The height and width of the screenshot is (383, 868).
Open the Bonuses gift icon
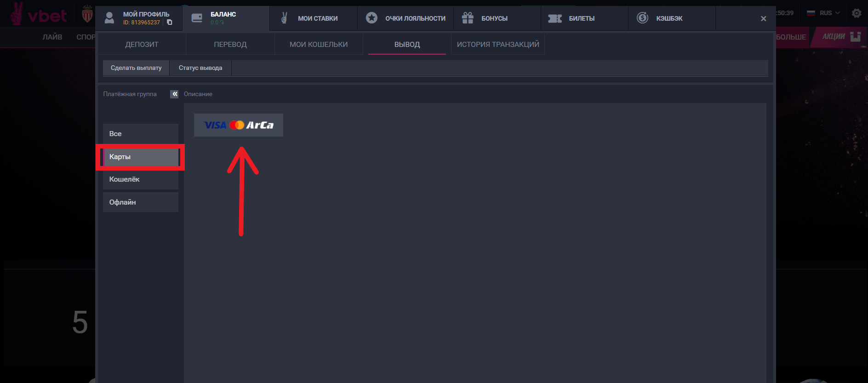(468, 18)
